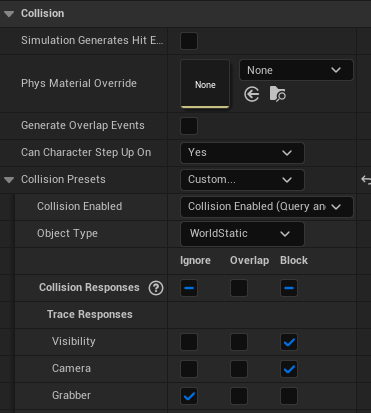
Task: Collapse the Collision section
Action: (9, 14)
